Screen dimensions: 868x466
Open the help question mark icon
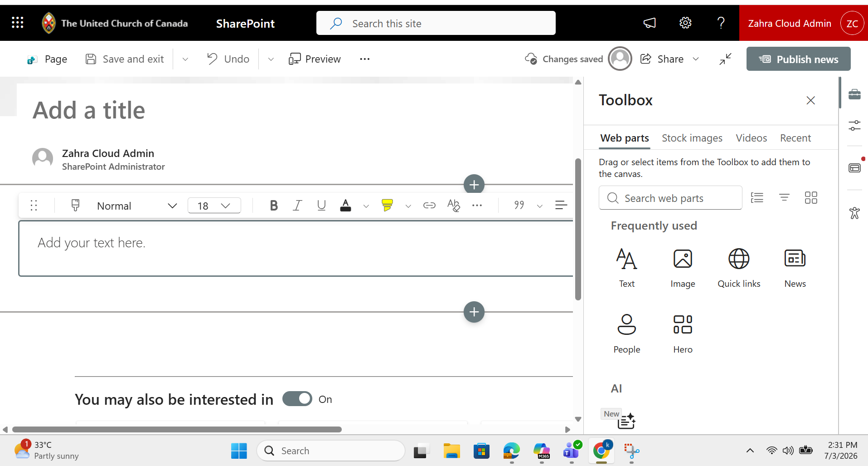tap(721, 23)
